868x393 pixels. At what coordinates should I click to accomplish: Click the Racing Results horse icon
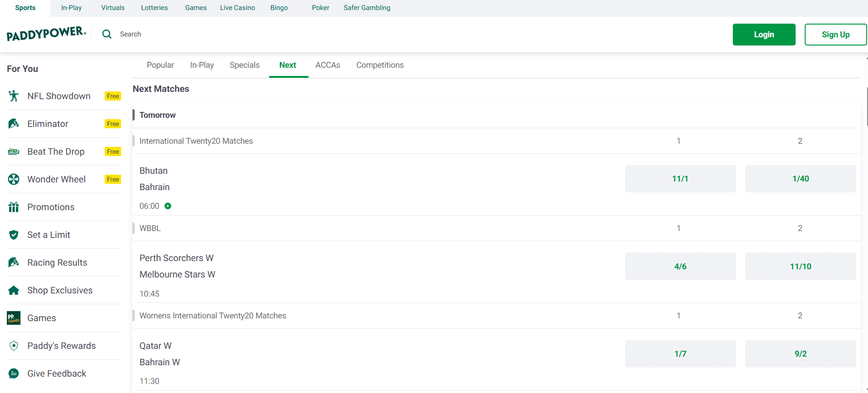pyautogui.click(x=14, y=262)
